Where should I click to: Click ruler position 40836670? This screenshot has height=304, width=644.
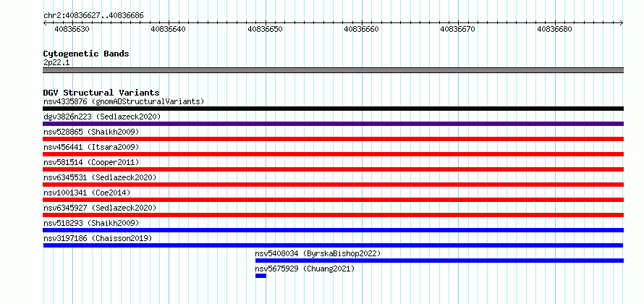pyautogui.click(x=457, y=29)
